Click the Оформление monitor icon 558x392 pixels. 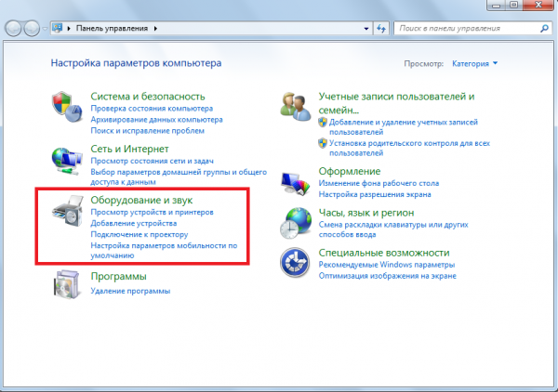click(295, 183)
